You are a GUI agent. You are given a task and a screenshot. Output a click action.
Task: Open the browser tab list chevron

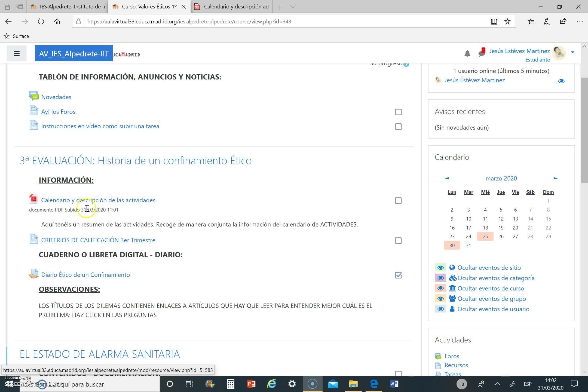click(x=293, y=7)
